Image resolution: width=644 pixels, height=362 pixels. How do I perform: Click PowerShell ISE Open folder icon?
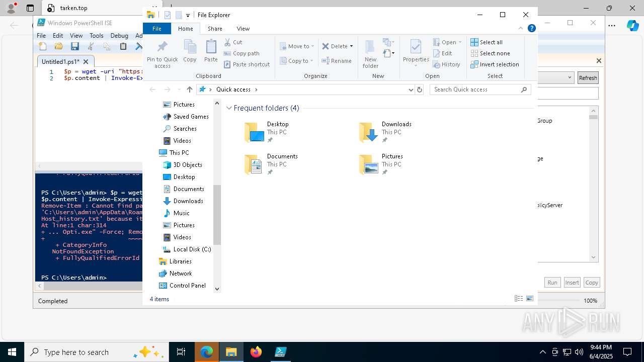pos(59,47)
